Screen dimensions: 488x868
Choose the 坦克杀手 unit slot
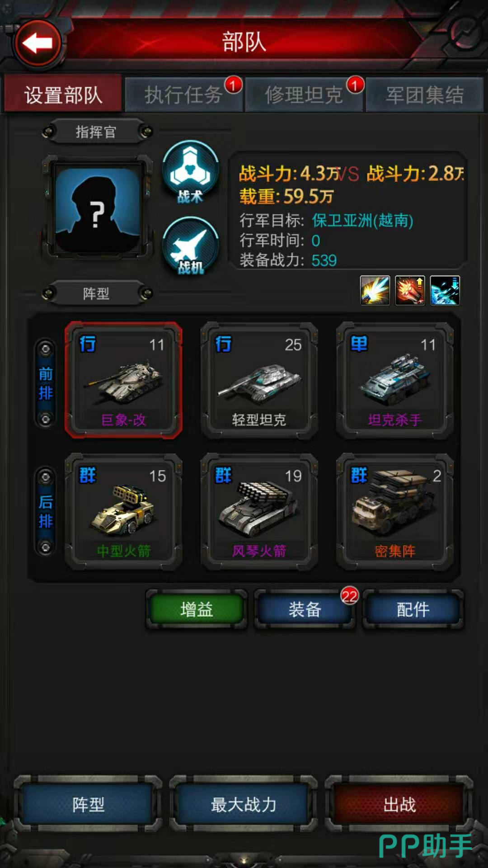point(394,380)
